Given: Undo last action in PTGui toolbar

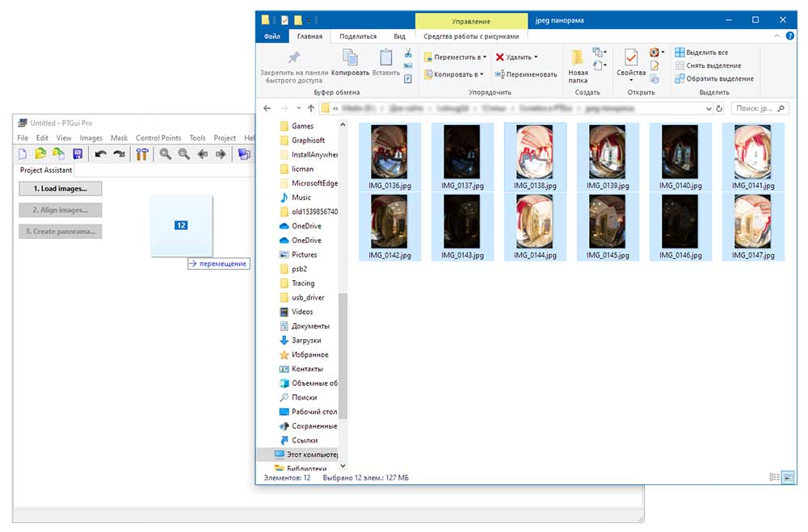Looking at the screenshot, I should coord(100,154).
